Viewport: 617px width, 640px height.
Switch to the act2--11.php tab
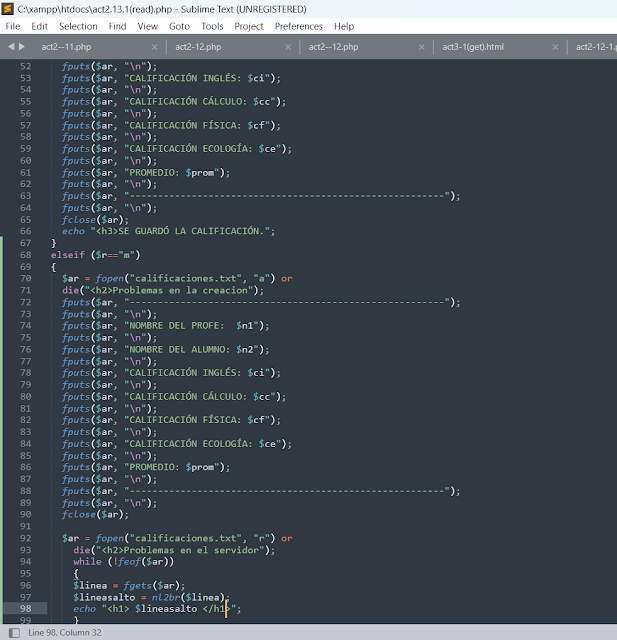pos(67,47)
